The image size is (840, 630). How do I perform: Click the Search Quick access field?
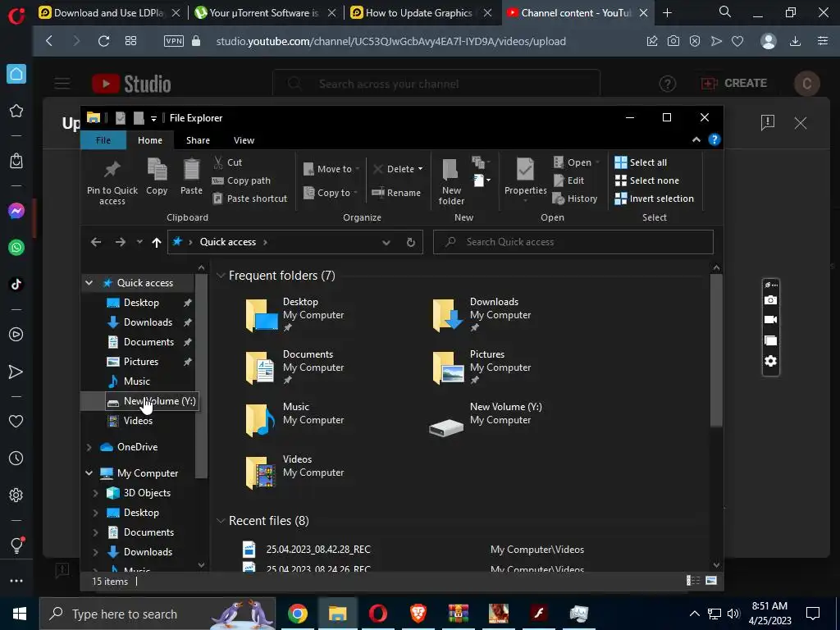573,242
